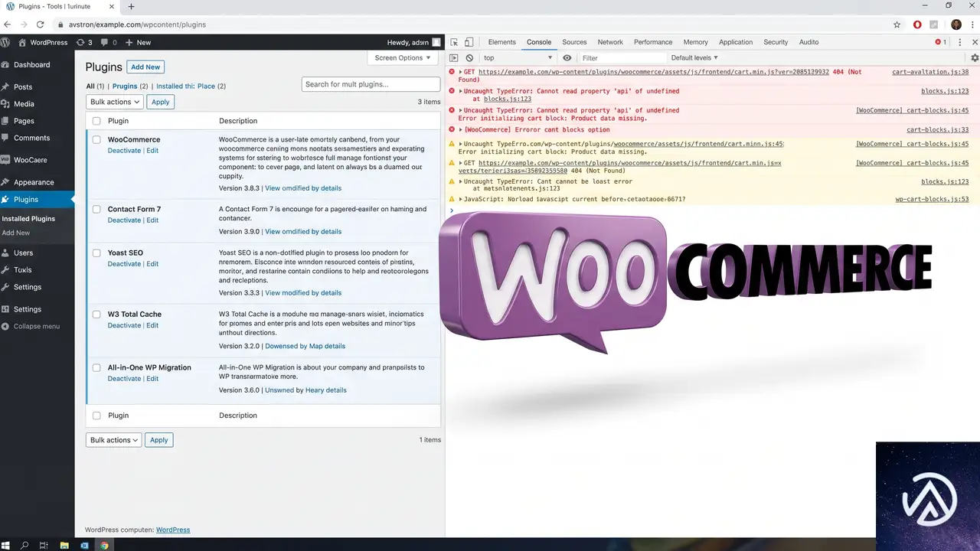Open cart-avaltation.js:38 source link

930,72
